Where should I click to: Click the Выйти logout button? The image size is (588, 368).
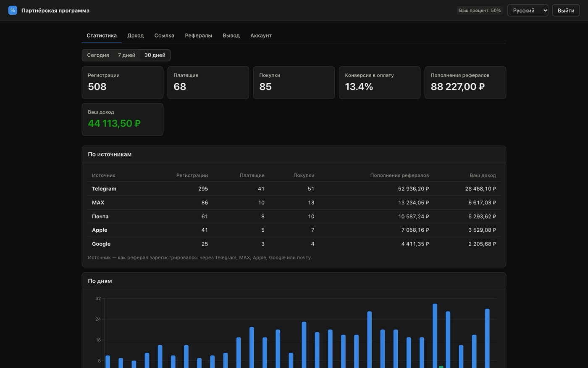[x=566, y=10]
